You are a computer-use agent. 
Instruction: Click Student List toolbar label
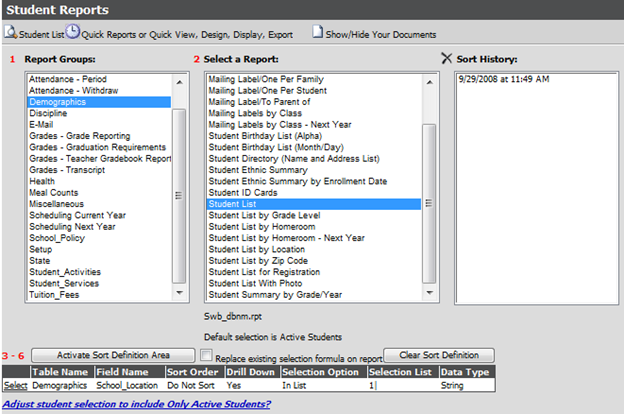point(41,35)
